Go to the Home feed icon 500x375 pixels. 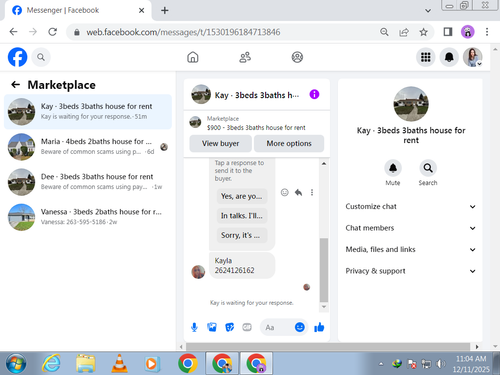[193, 57]
